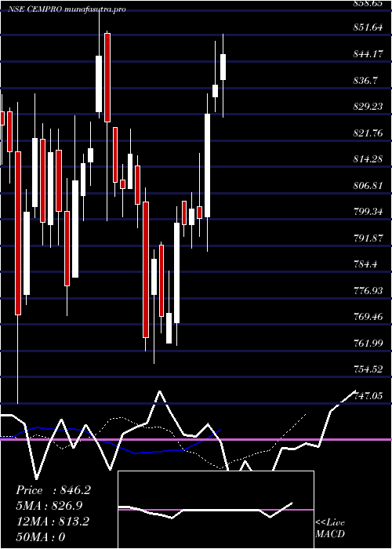Click the 776.93 price axis label
392x549 pixels.
click(368, 291)
